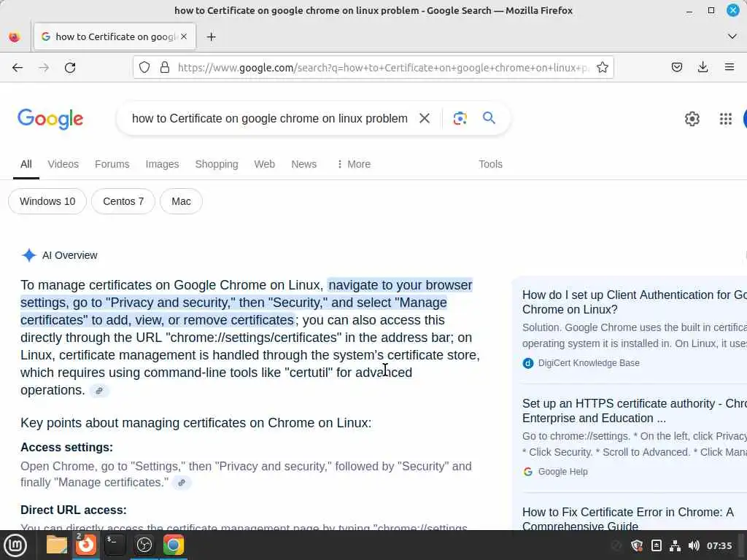
Task: Close the Google search tab
Action: click(x=184, y=36)
